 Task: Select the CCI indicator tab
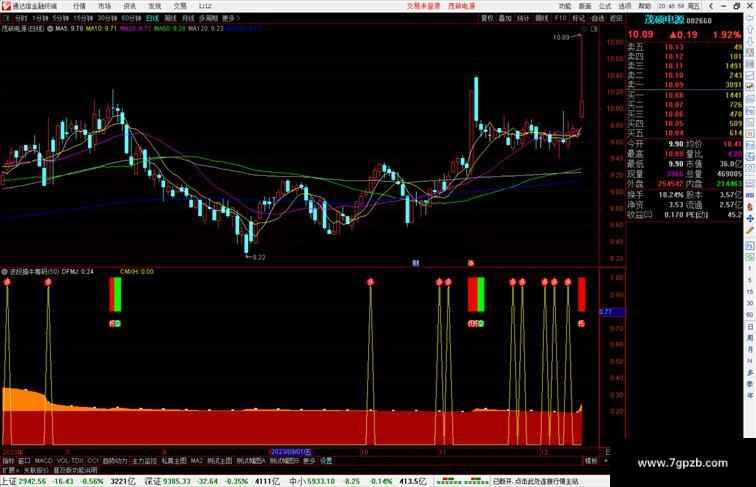(x=93, y=461)
